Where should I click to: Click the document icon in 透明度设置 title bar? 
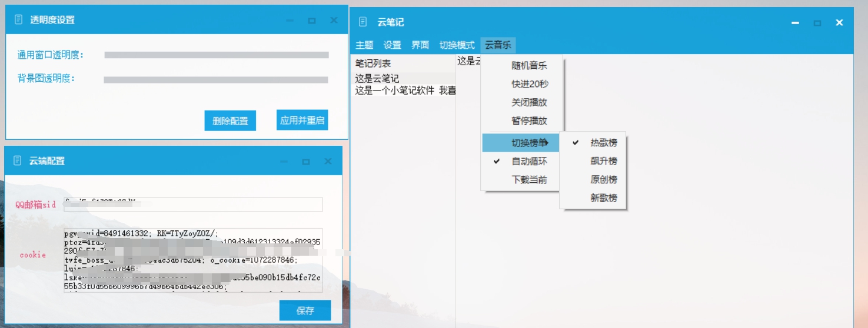point(18,20)
